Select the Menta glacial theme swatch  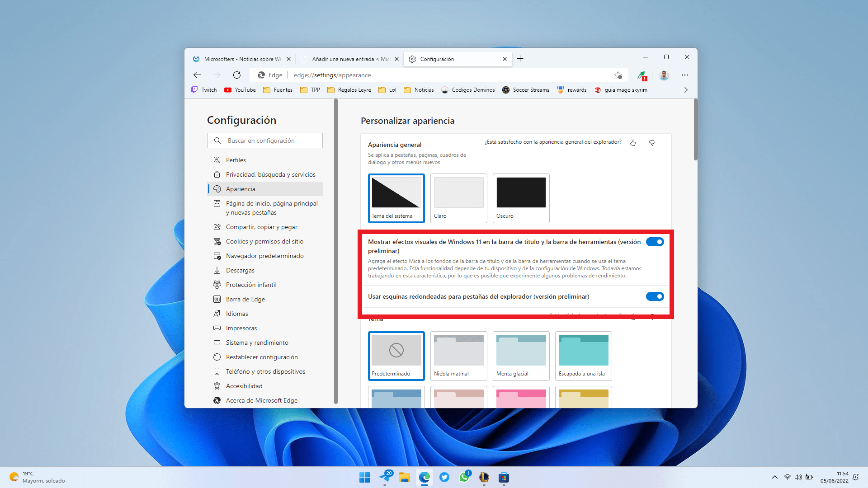(521, 356)
